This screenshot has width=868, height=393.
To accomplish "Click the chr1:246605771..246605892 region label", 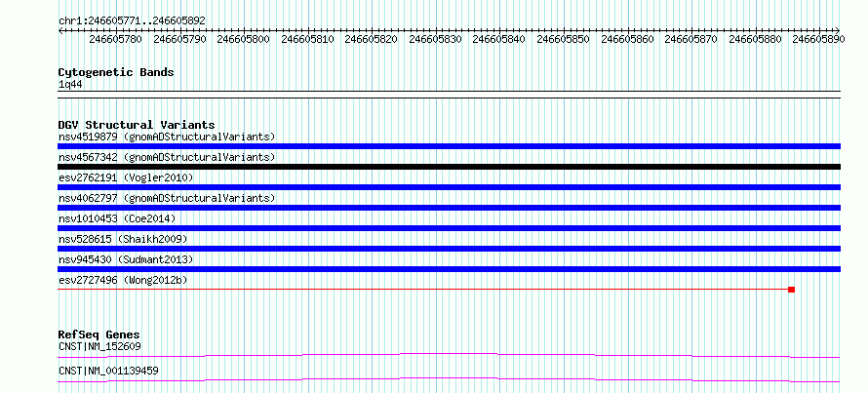I will click(132, 20).
